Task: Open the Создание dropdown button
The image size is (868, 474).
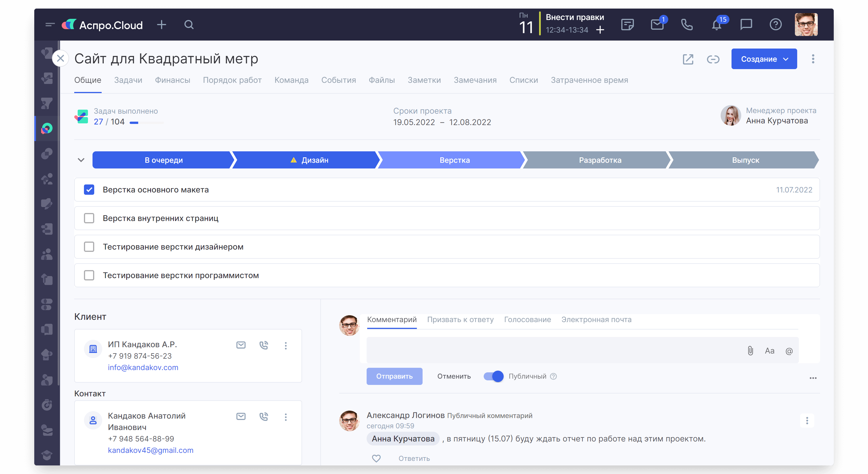Action: (x=764, y=59)
